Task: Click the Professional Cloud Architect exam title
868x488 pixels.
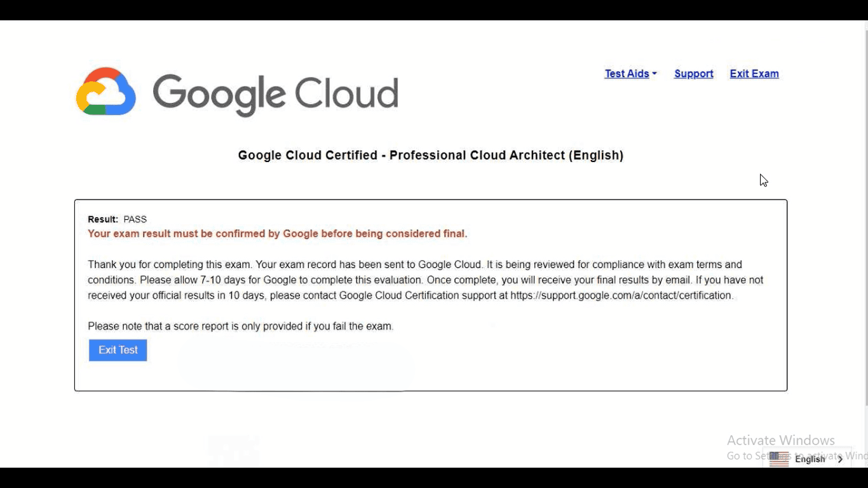Action: [x=430, y=155]
